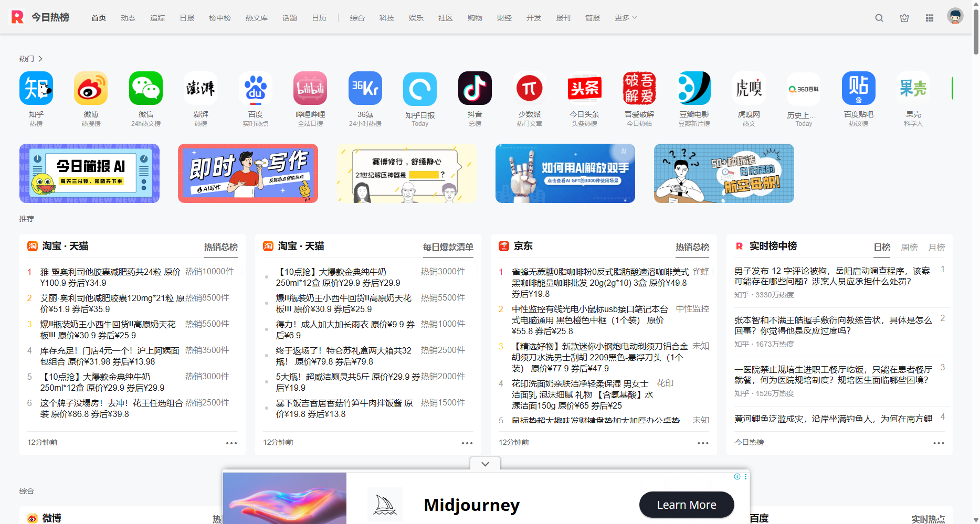
Task: Open more options for 实时榜中榜 card
Action: pyautogui.click(x=939, y=443)
